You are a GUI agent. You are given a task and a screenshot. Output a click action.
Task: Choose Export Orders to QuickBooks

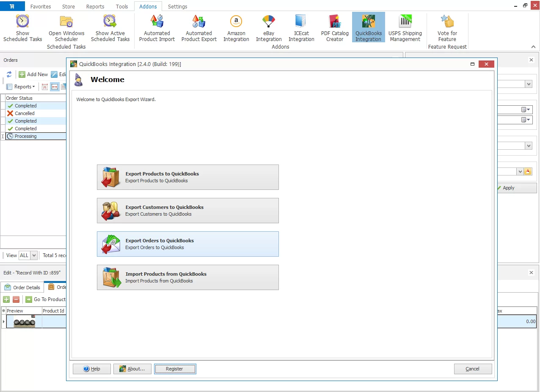tap(187, 244)
